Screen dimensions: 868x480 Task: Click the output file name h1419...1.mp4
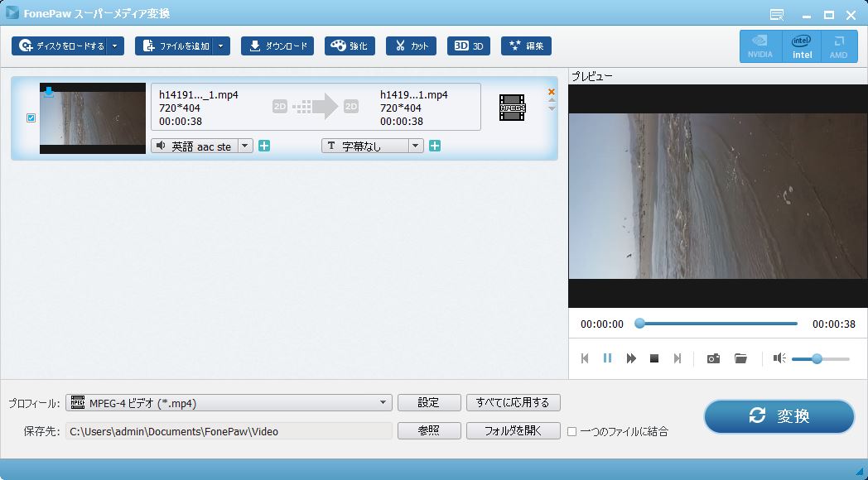coord(414,94)
